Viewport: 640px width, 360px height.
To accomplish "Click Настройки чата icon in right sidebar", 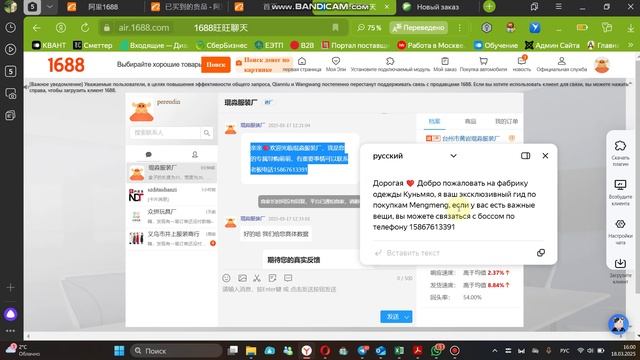I will coord(620,224).
